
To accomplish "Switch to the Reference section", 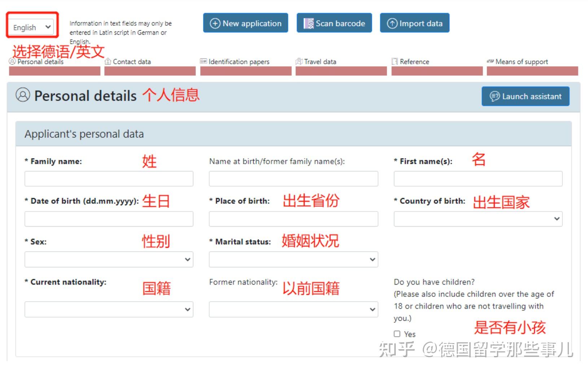I will 414,61.
